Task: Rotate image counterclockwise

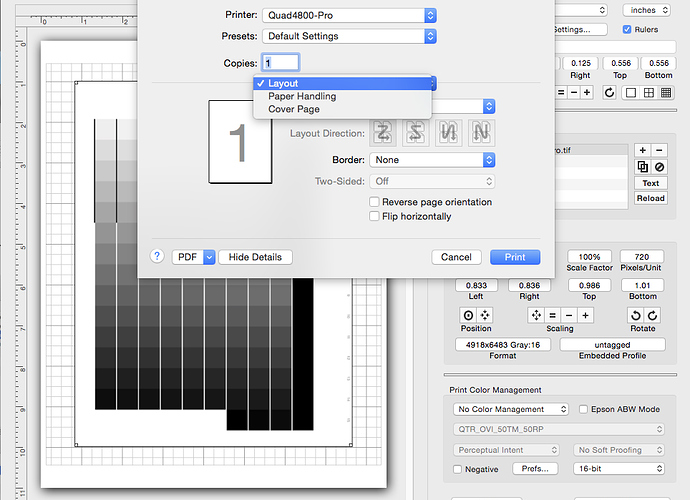Action: [636, 315]
